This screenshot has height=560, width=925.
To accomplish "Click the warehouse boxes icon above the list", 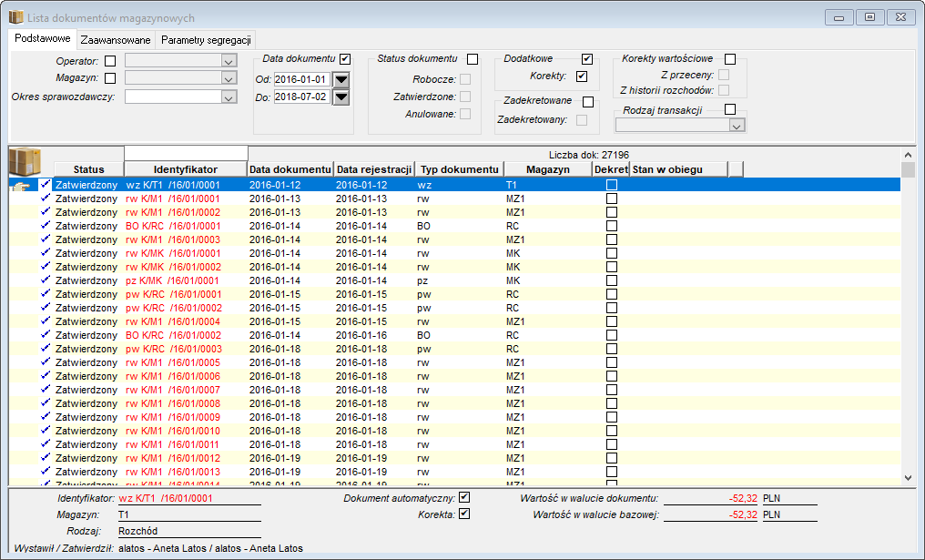I will point(25,162).
